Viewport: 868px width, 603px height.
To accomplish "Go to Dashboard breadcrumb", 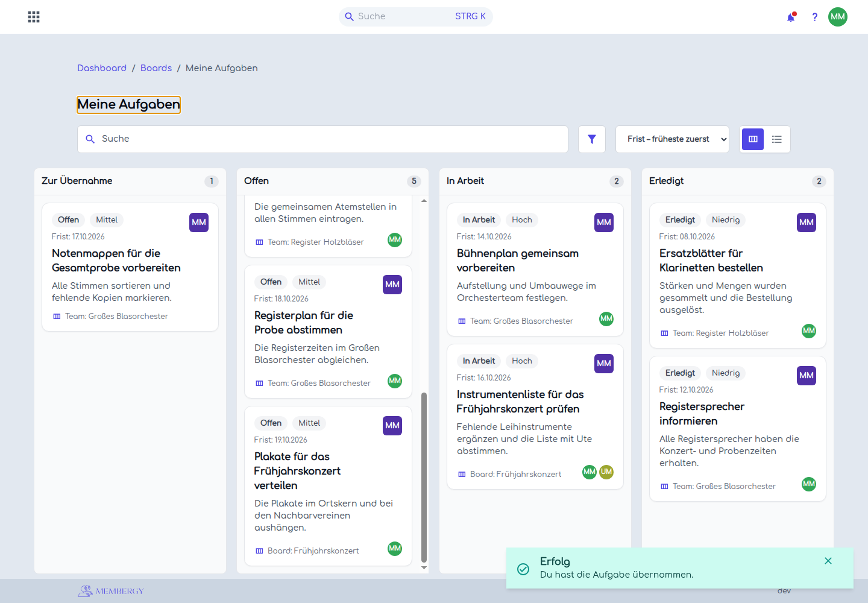I will coord(102,68).
